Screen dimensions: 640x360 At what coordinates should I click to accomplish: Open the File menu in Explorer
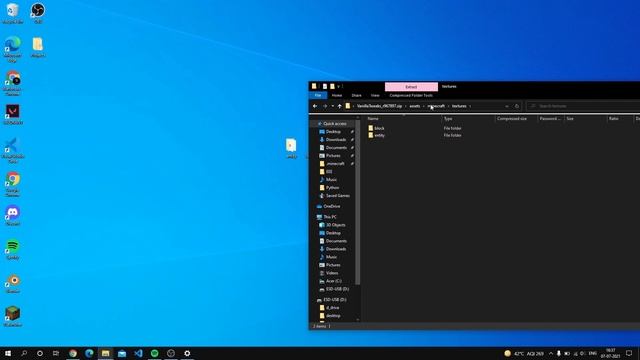coord(318,96)
